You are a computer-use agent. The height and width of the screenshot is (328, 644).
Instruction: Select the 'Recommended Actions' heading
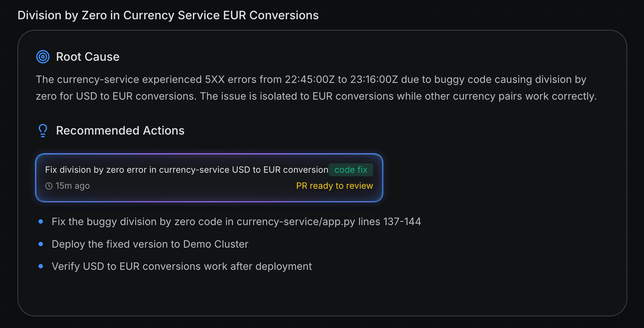pos(120,131)
